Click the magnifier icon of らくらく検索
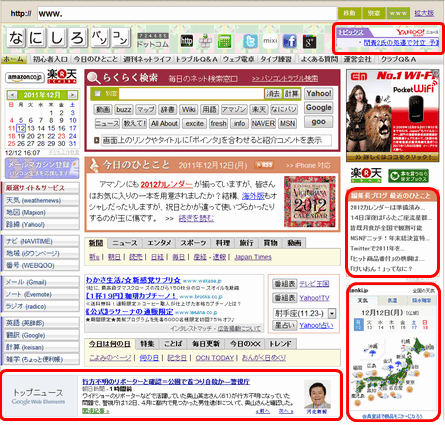The width and height of the screenshot is (445, 425). point(93,78)
